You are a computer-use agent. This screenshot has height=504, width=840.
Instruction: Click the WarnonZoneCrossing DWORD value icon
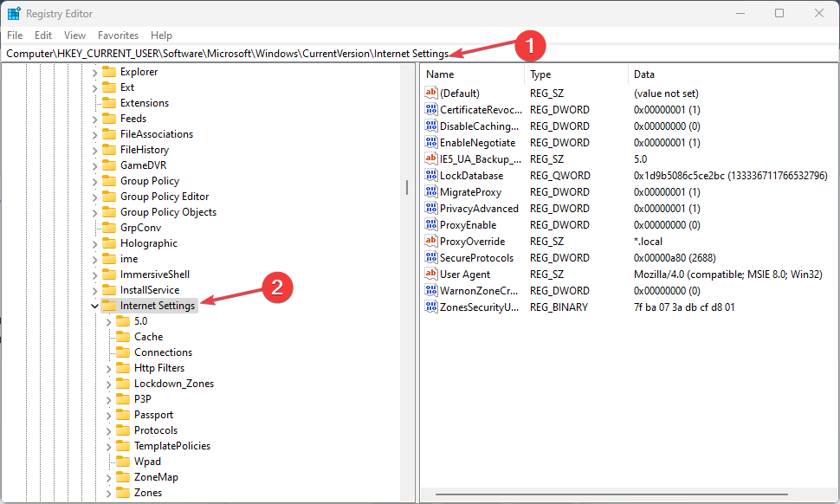pyautogui.click(x=431, y=290)
